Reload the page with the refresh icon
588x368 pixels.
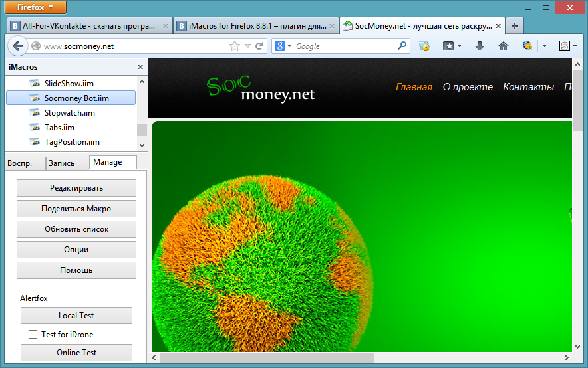coord(259,46)
